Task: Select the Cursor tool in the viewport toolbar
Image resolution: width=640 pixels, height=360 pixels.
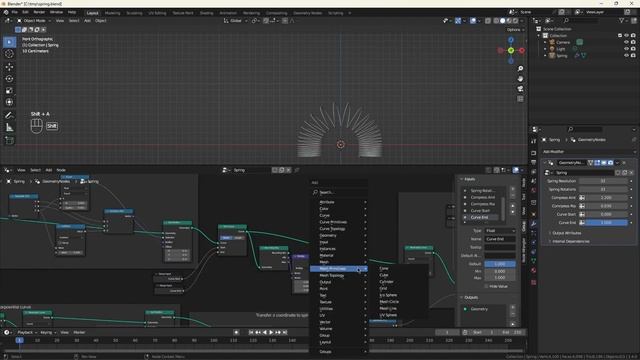Action: point(9,54)
